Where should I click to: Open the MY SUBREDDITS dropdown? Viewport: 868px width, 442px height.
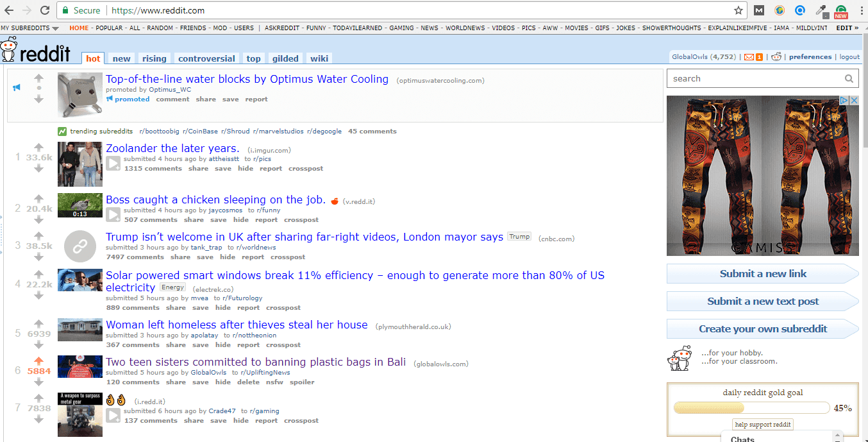(x=29, y=28)
